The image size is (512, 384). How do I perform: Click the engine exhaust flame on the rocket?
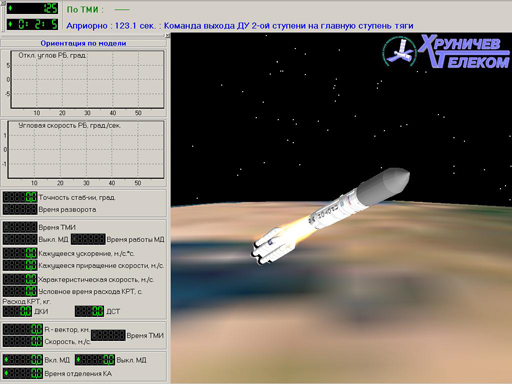(297, 228)
